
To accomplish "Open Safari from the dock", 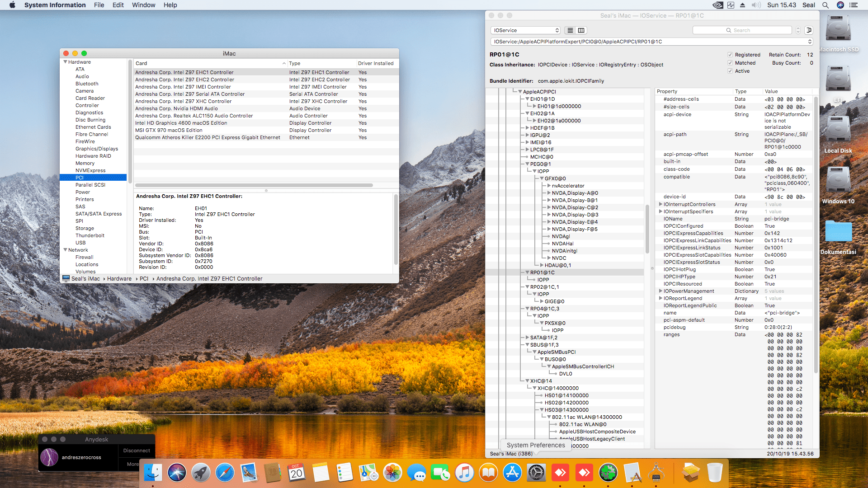I will pyautogui.click(x=225, y=473).
